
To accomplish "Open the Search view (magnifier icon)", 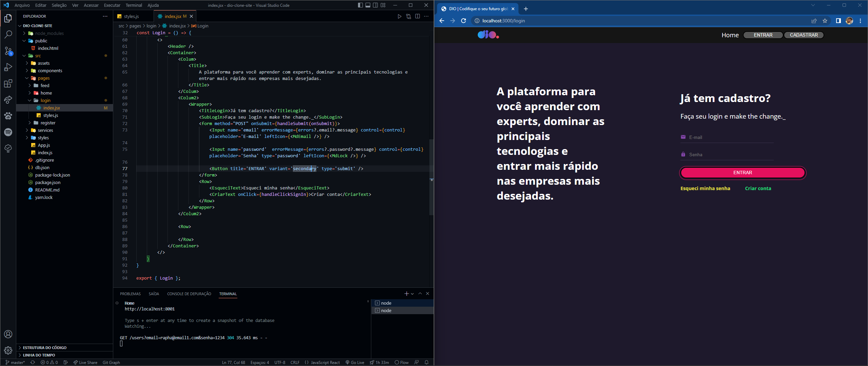I will pyautogui.click(x=8, y=34).
